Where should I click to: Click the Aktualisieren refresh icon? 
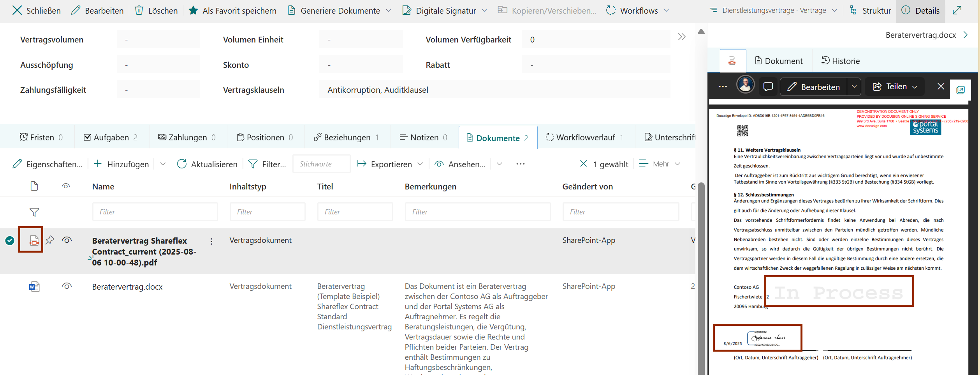[181, 164]
